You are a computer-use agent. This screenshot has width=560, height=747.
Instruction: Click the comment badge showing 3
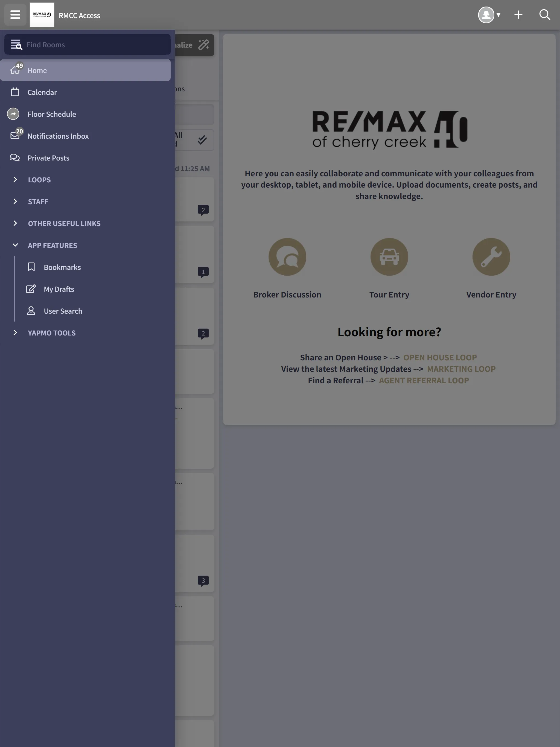coord(203,581)
